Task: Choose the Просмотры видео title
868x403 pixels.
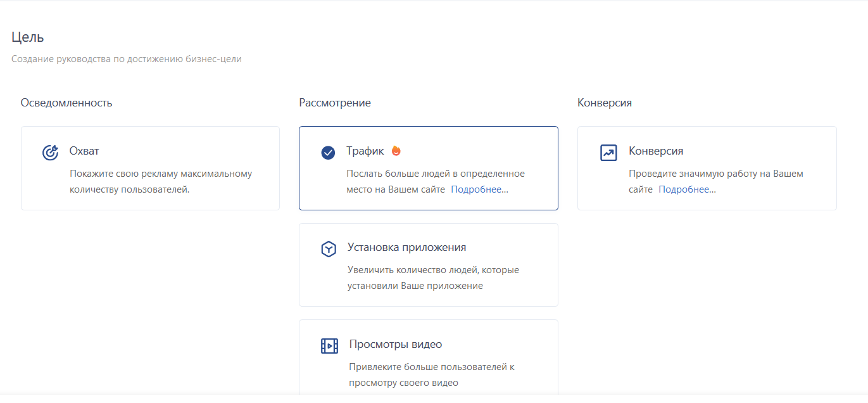Action: coord(395,345)
